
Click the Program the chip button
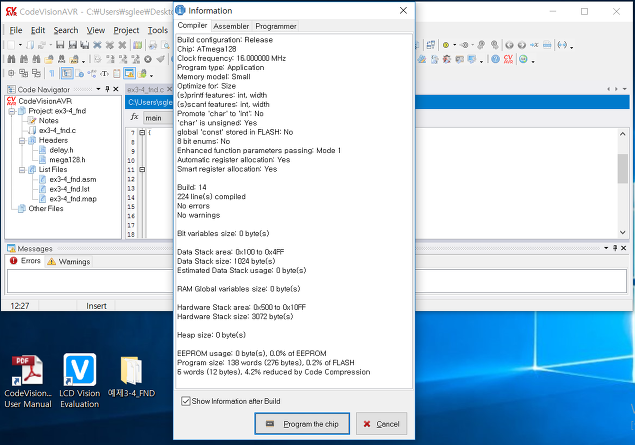point(302,424)
